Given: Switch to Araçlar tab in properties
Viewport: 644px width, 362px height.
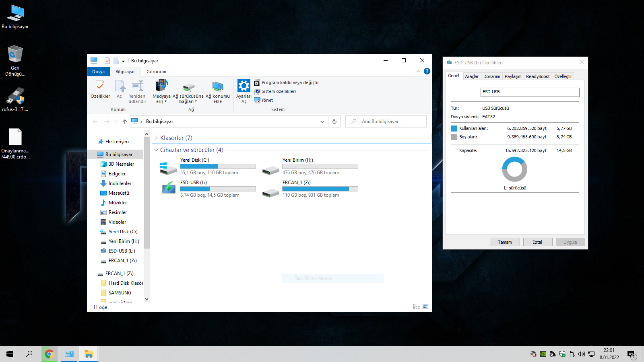Looking at the screenshot, I should (x=472, y=76).
